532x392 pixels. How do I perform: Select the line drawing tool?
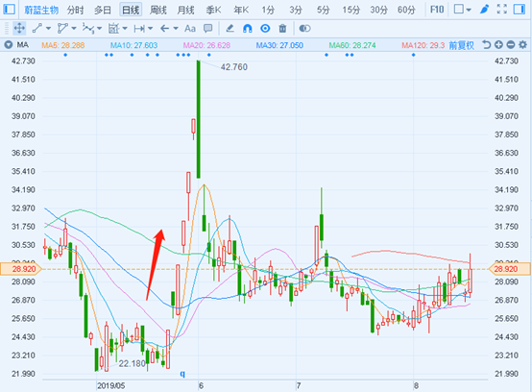37,29
